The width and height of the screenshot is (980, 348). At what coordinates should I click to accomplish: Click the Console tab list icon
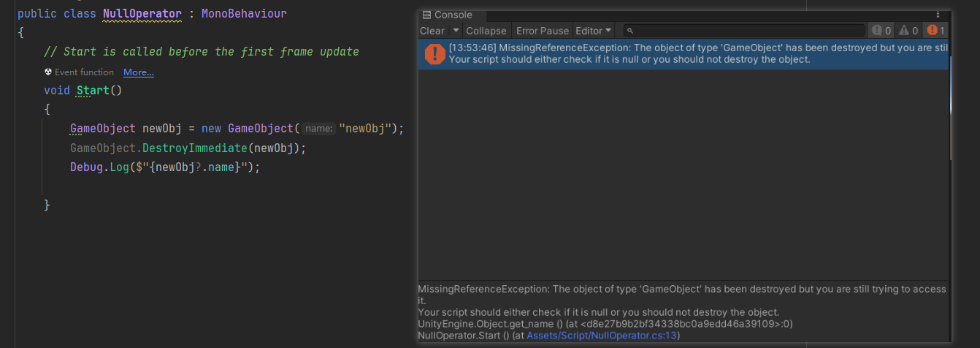coord(427,15)
